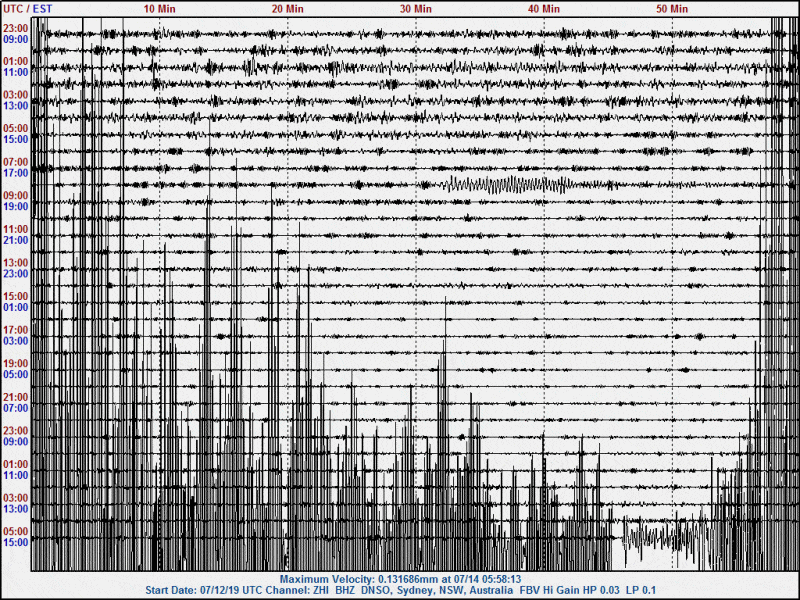
Task: Click the 10 Min time marker
Action: 160,8
